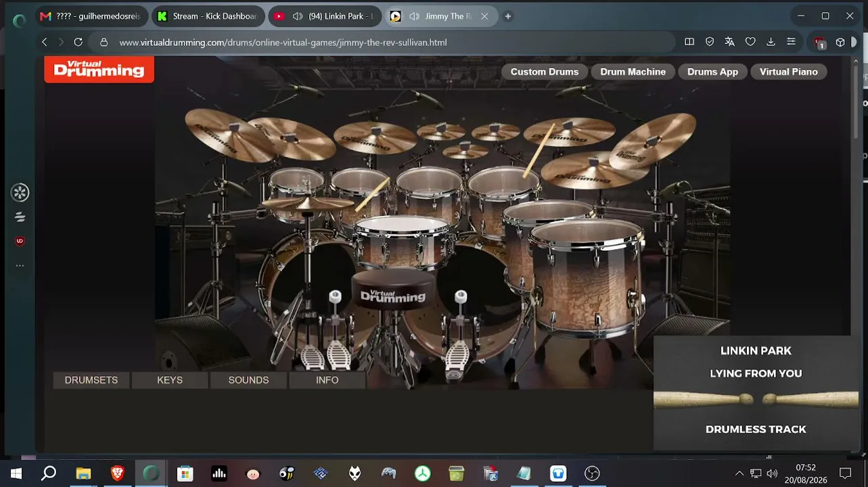Switch to the Linkin Park YouTube tab
Image resolution: width=868 pixels, height=487 pixels.
point(325,16)
